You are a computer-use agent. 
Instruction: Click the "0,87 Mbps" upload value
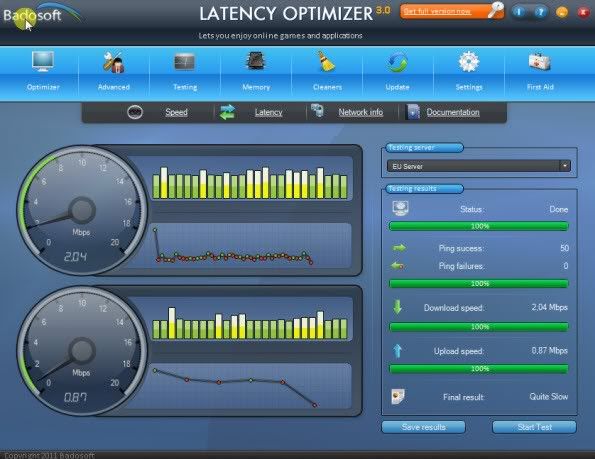click(549, 351)
